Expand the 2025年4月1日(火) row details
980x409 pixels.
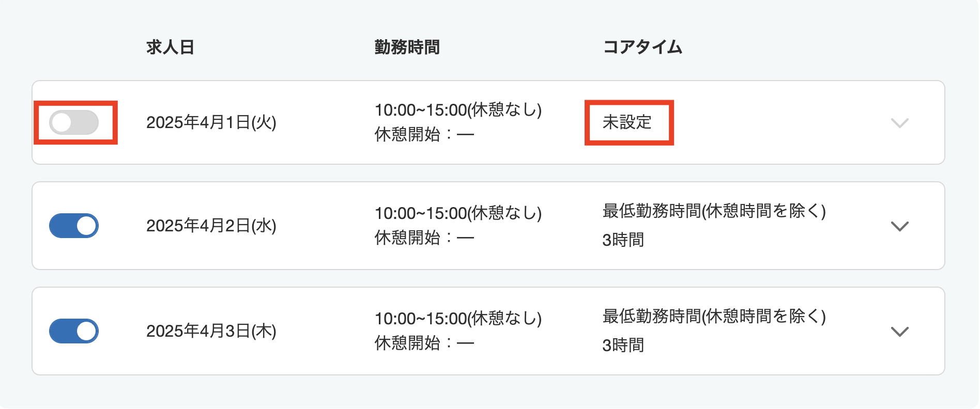(900, 123)
